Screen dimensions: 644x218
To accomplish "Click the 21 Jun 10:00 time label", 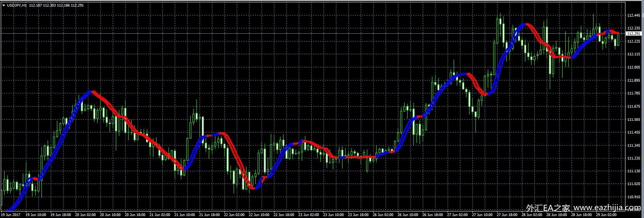I will [185, 215].
